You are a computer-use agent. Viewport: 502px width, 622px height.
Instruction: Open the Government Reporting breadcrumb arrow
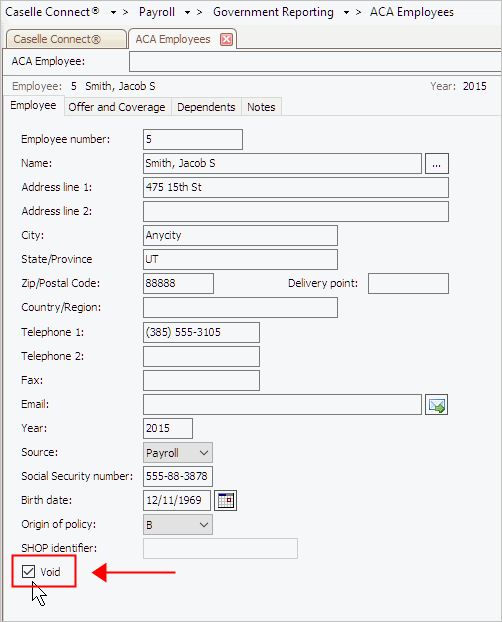346,13
